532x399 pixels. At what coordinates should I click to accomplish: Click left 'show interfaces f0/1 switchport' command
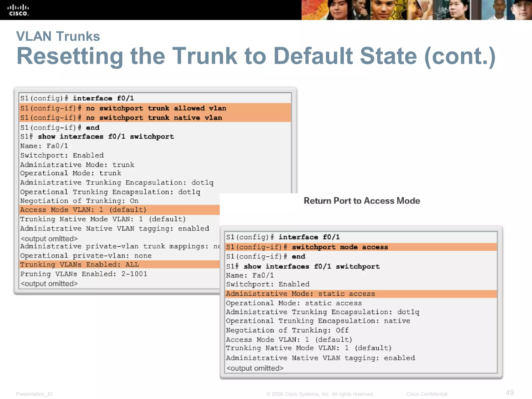pyautogui.click(x=106, y=137)
